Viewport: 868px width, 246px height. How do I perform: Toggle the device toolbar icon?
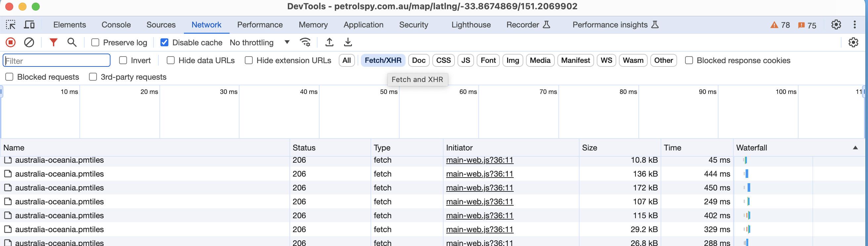(29, 24)
